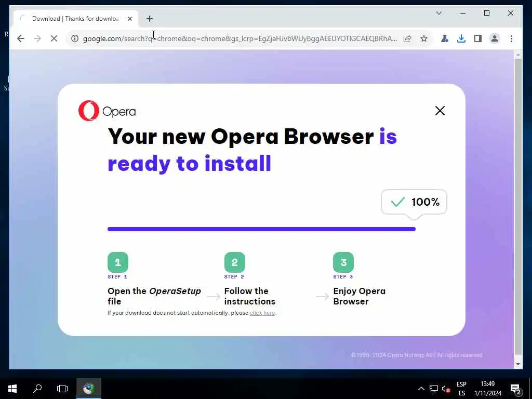Bookmark this page with the star
The image size is (532, 399).
(424, 38)
